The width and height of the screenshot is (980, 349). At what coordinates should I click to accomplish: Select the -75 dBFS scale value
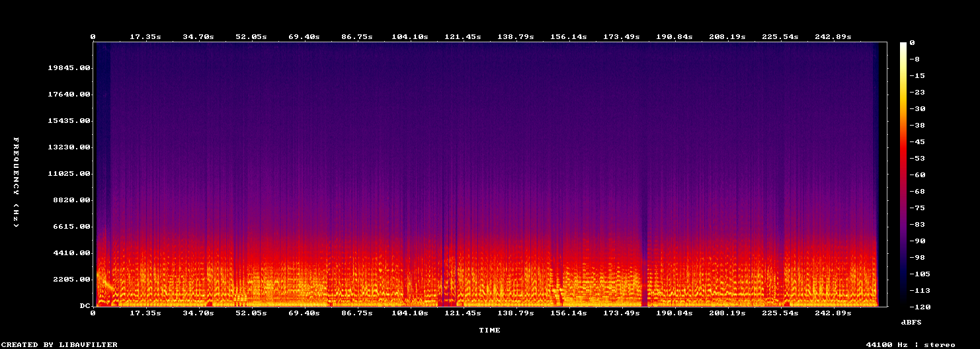(917, 208)
